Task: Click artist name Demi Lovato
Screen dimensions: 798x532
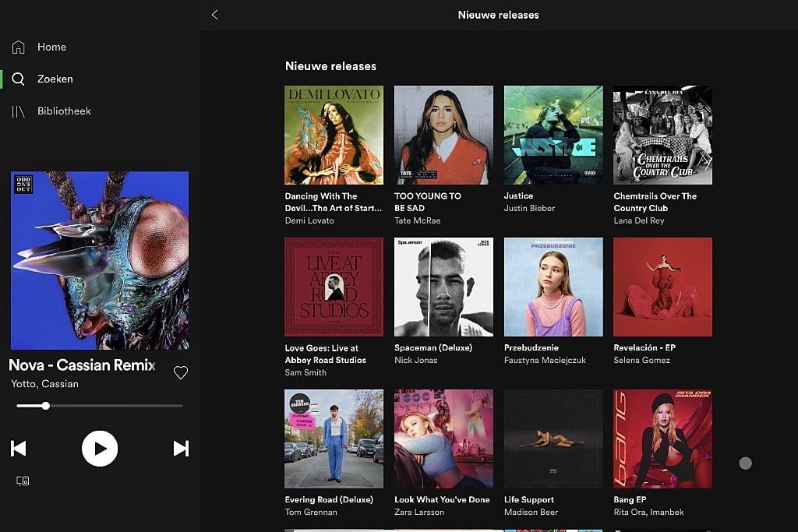Action: [309, 220]
